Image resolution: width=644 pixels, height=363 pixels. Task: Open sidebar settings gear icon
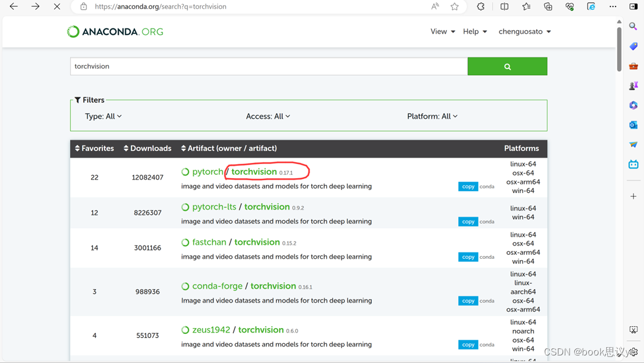pos(634,352)
